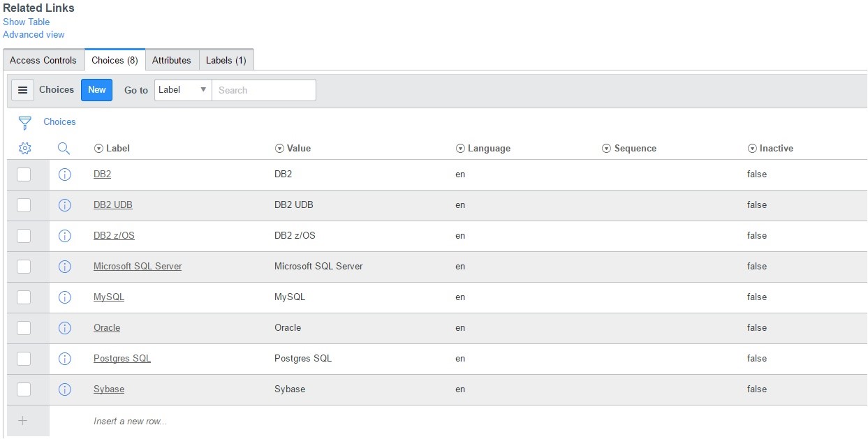
Task: Preview the MySQL record info icon
Action: coord(65,297)
